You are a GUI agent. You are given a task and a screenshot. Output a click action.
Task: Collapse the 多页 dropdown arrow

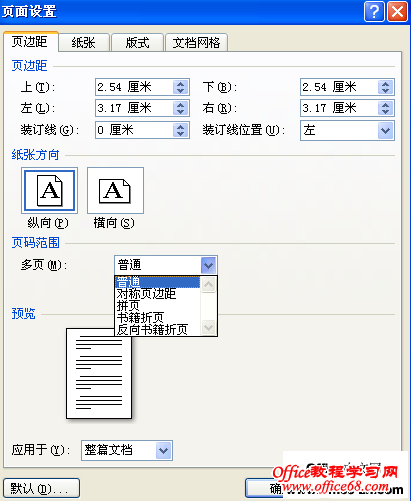(208, 265)
